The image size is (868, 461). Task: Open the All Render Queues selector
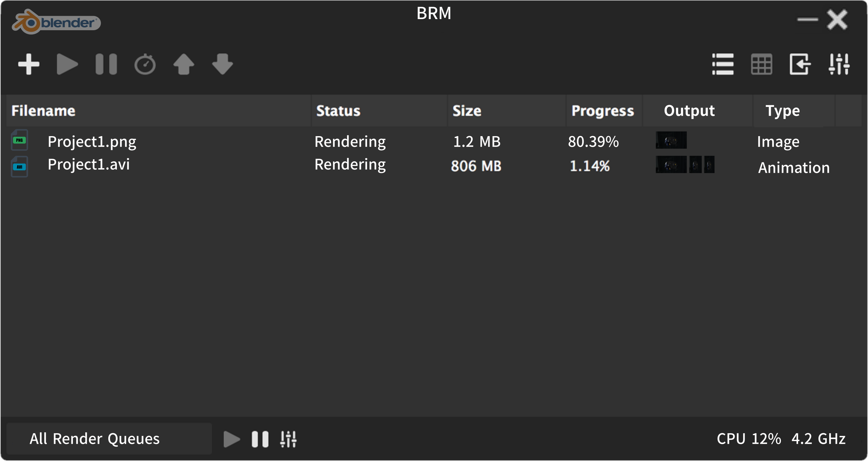click(109, 439)
